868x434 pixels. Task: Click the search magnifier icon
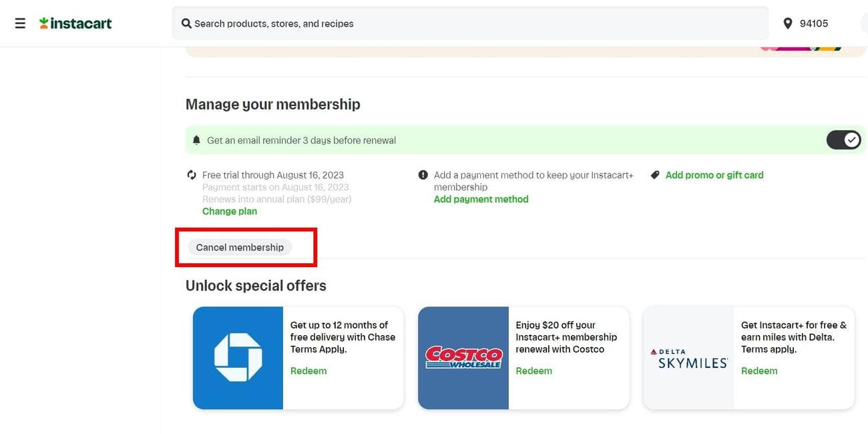pos(186,23)
